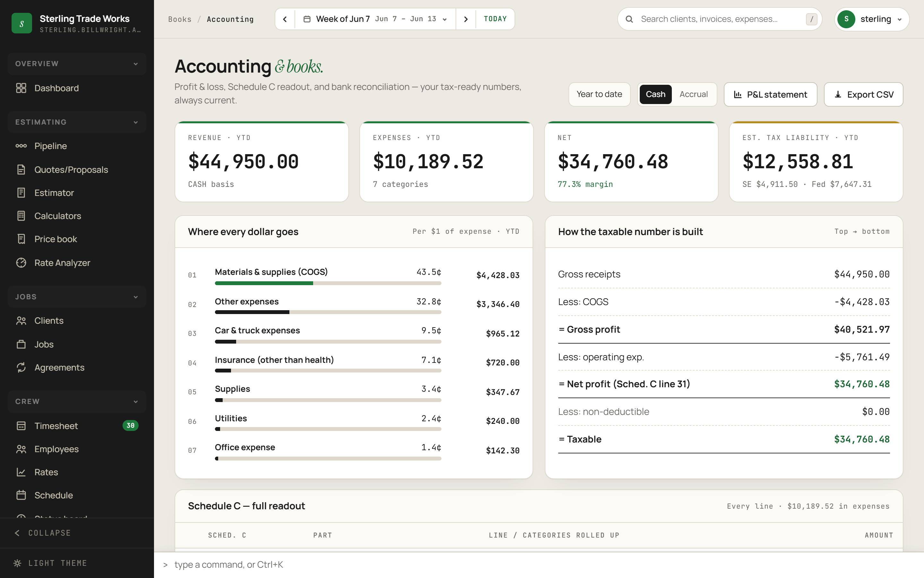Click the Schedule calendar icon
The height and width of the screenshot is (578, 924).
pos(21,495)
